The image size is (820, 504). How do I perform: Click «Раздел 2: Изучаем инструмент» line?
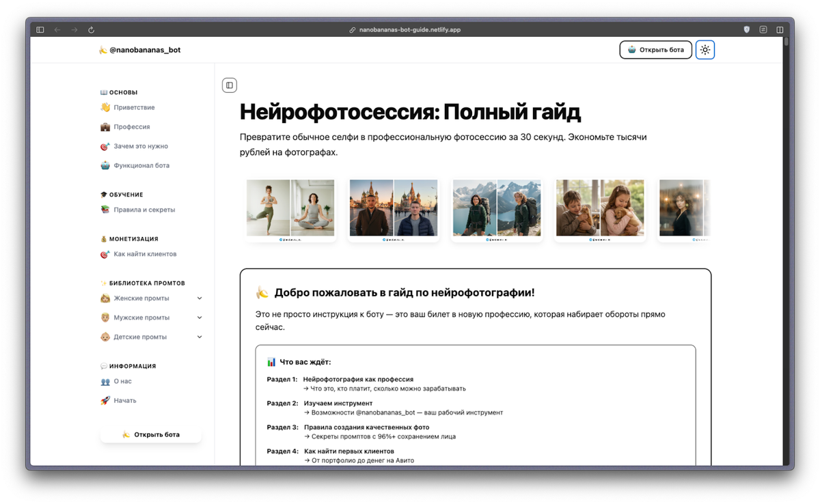point(320,403)
